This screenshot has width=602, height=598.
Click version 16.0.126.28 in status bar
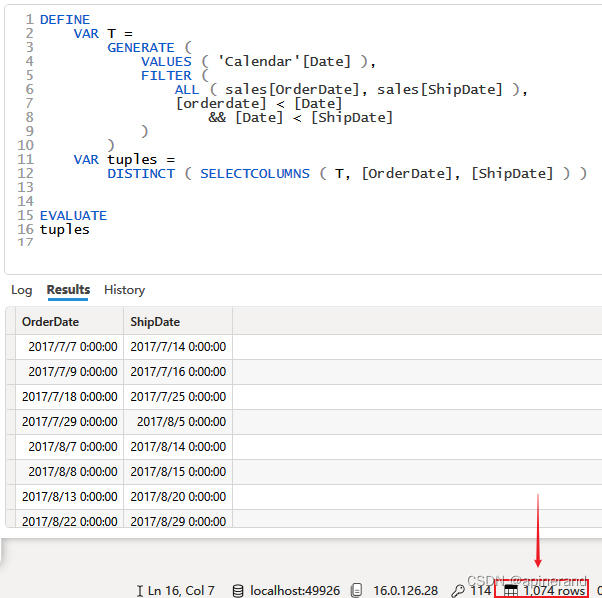[x=405, y=591]
